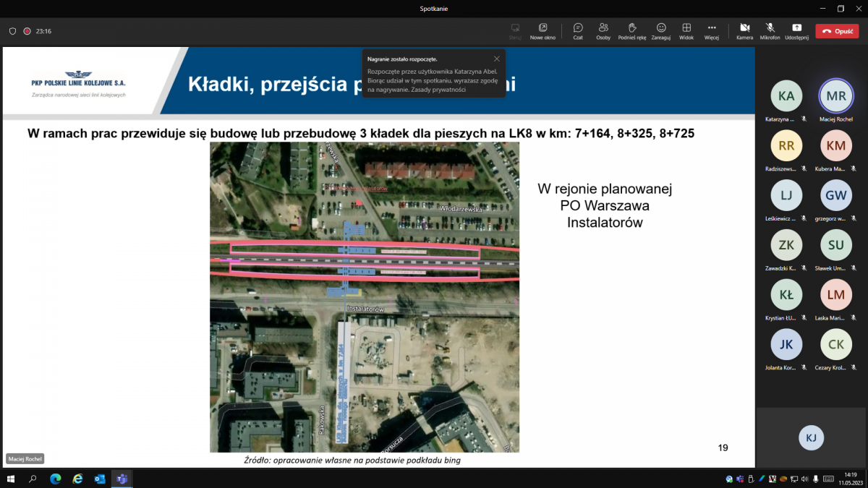This screenshot has height=488, width=868.
Task: Open the Zareaguj reactions menu
Action: click(661, 31)
